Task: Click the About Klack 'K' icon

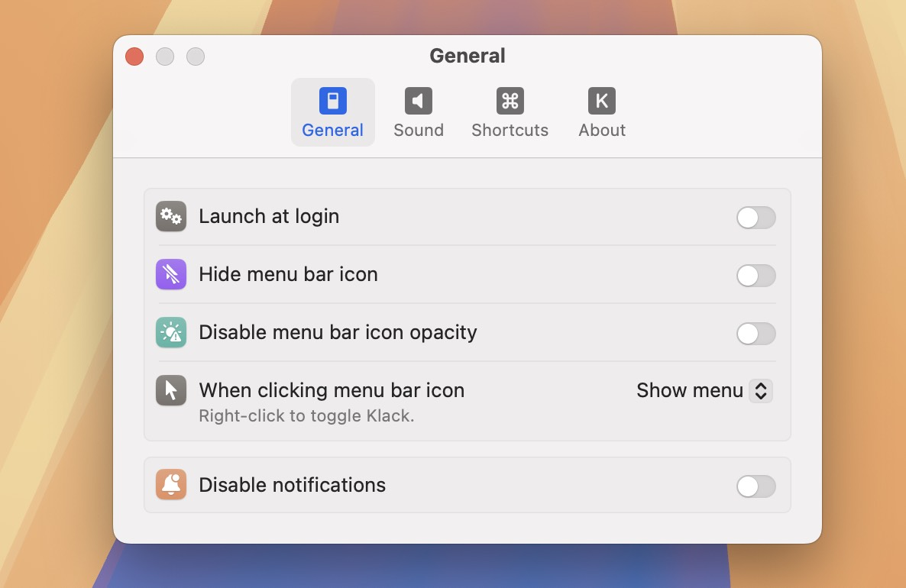Action: [x=601, y=100]
